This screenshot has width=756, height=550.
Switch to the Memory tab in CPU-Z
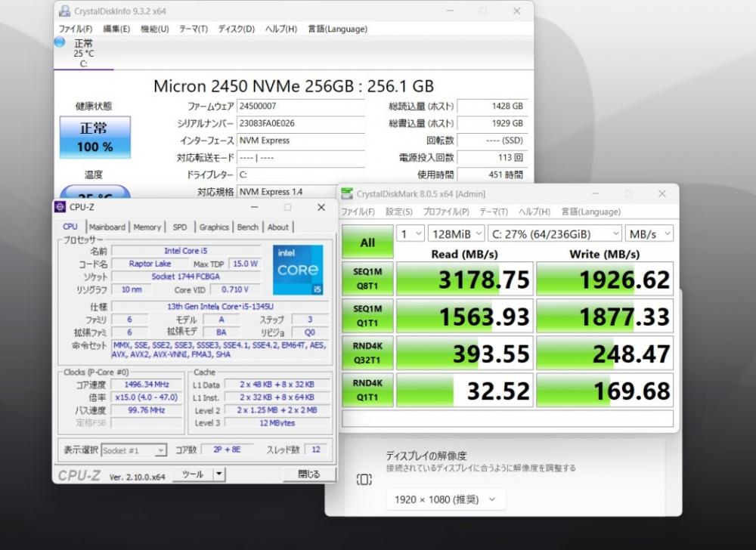coord(147,227)
